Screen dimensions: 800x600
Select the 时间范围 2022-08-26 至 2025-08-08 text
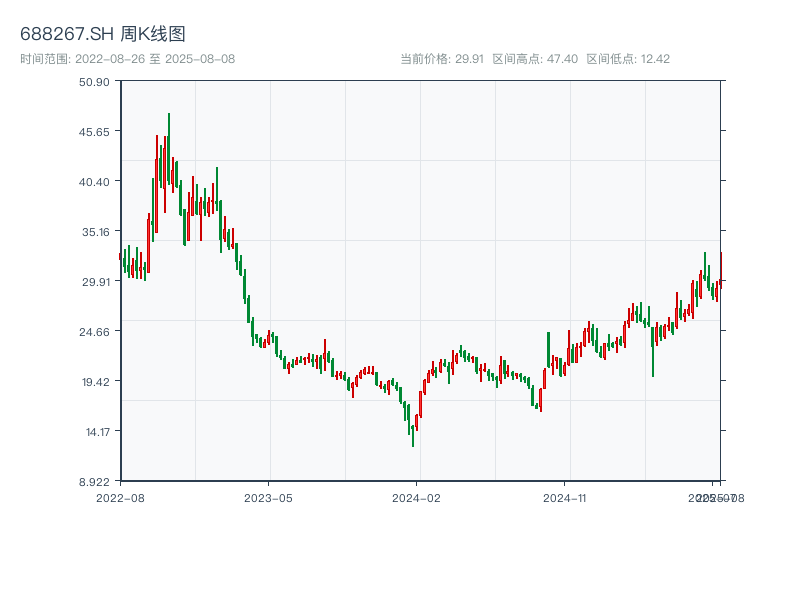(128, 59)
